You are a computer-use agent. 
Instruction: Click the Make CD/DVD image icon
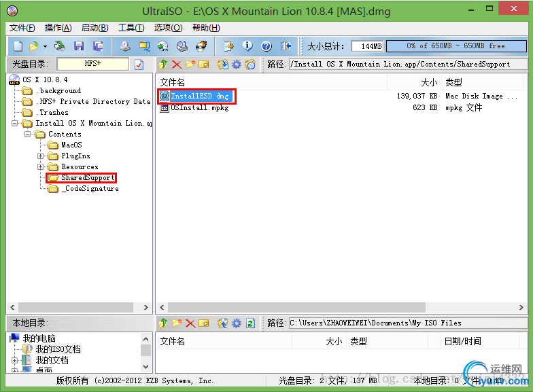click(x=125, y=46)
